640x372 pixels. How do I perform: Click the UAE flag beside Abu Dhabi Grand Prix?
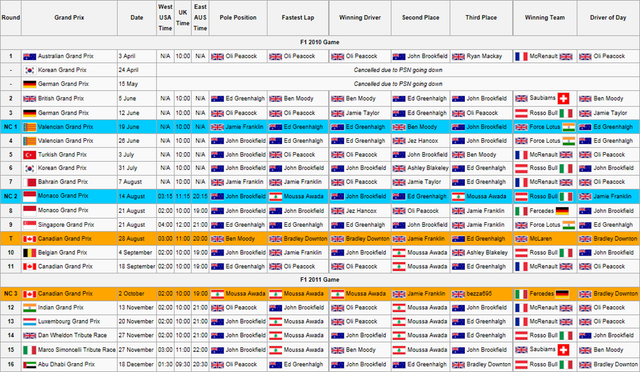tap(29, 365)
